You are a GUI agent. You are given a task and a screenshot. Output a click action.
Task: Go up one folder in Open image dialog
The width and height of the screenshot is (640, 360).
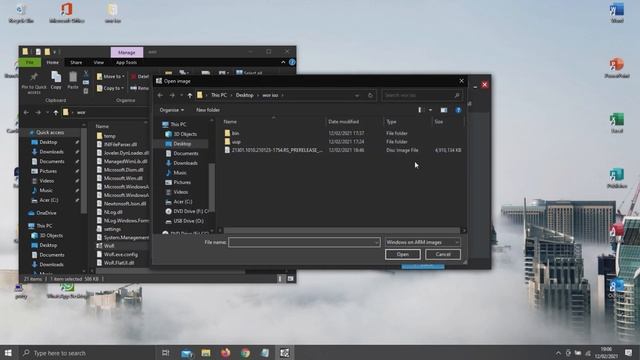(190, 96)
